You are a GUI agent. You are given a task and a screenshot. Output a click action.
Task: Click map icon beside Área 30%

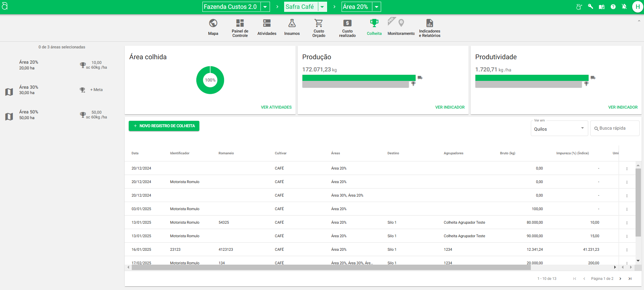click(x=9, y=92)
